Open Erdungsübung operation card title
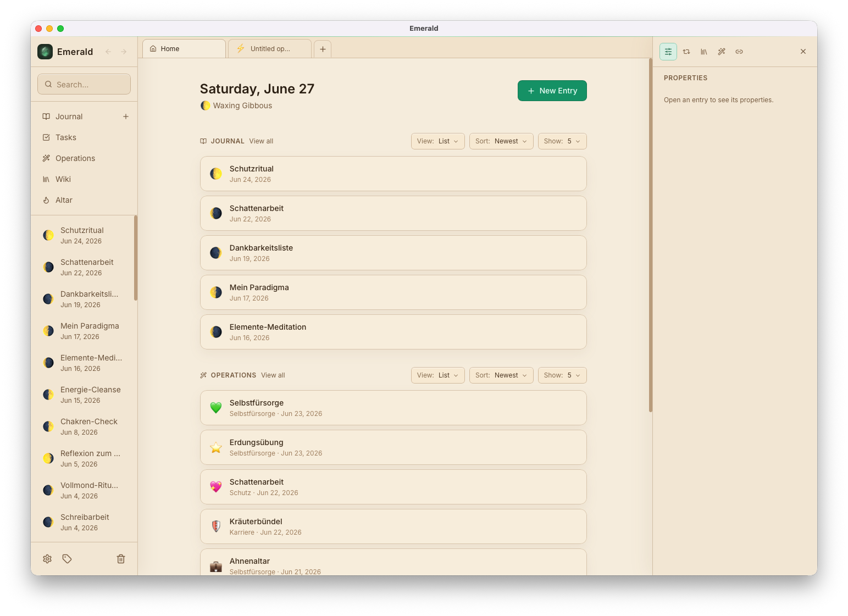The height and width of the screenshot is (616, 848). 257,442
